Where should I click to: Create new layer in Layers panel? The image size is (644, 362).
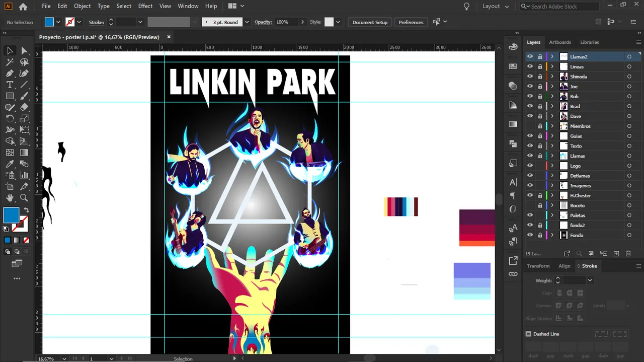[x=616, y=254]
